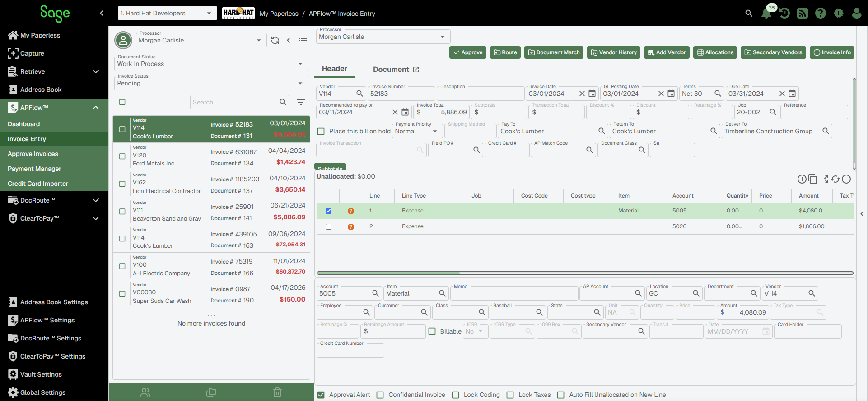868x401 pixels.
Task: Click the Memo input field
Action: pyautogui.click(x=514, y=293)
